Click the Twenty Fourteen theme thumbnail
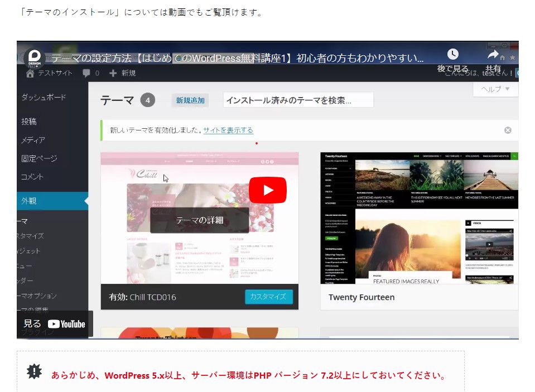535x392 pixels. [x=419, y=218]
